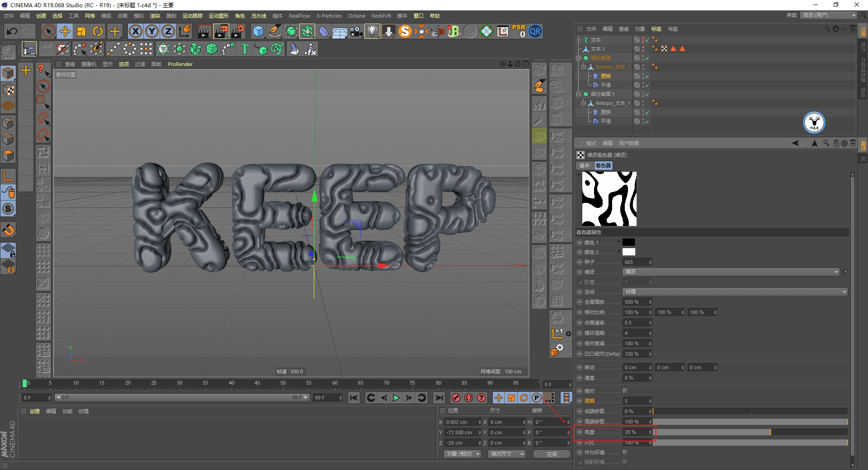Click the keyframe circle beside 亮度
This screenshot has width=868, height=470.
point(580,432)
